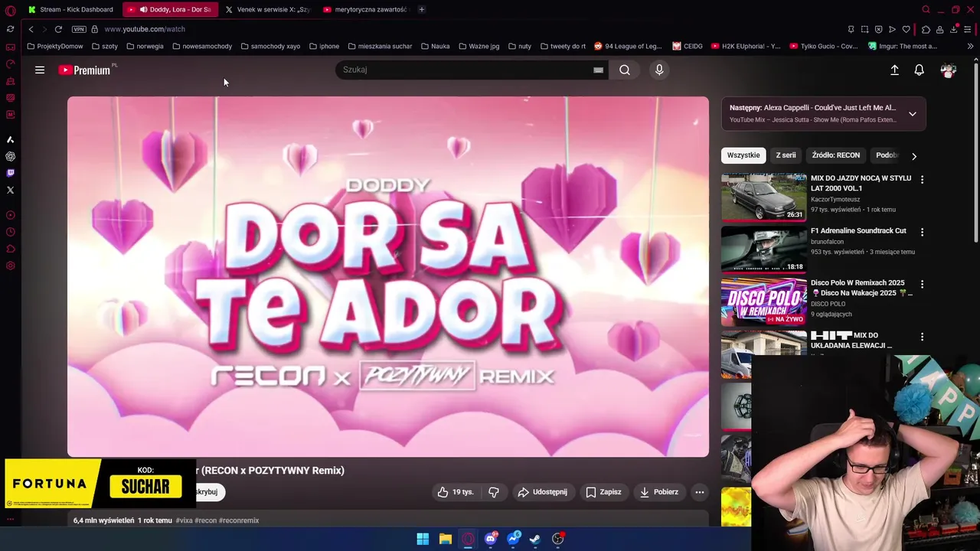Open Discord from the taskbar
980x551 pixels.
click(x=491, y=539)
